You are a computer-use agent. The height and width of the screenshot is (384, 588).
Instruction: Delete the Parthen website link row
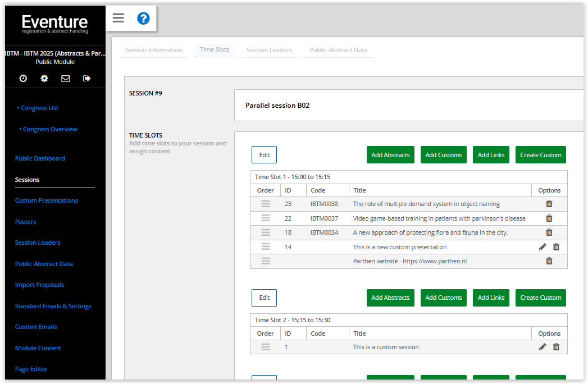point(549,261)
